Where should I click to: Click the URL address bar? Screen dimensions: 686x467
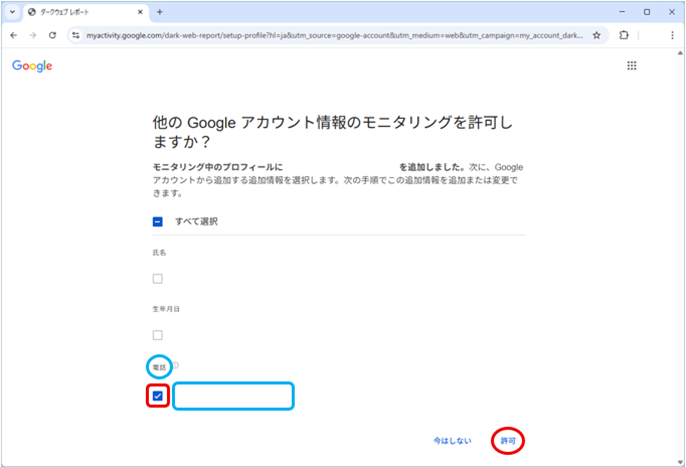(330, 34)
